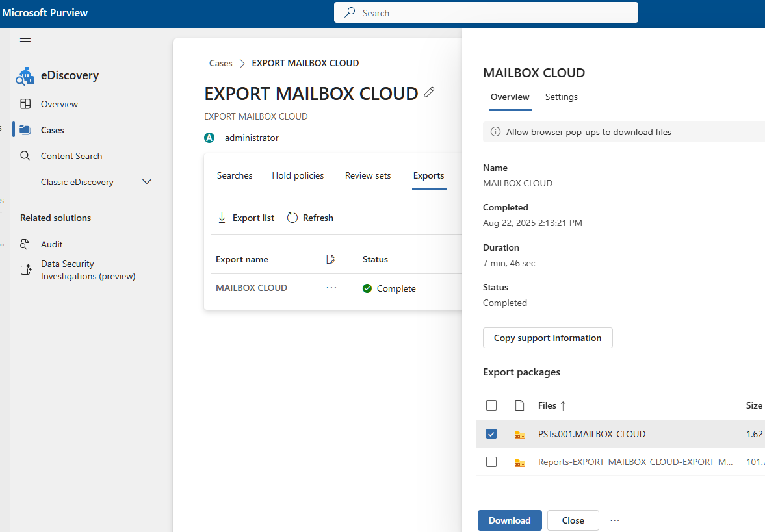Click the pencil icon to rename case
Viewport: 765px width, 532px height.
(428, 93)
